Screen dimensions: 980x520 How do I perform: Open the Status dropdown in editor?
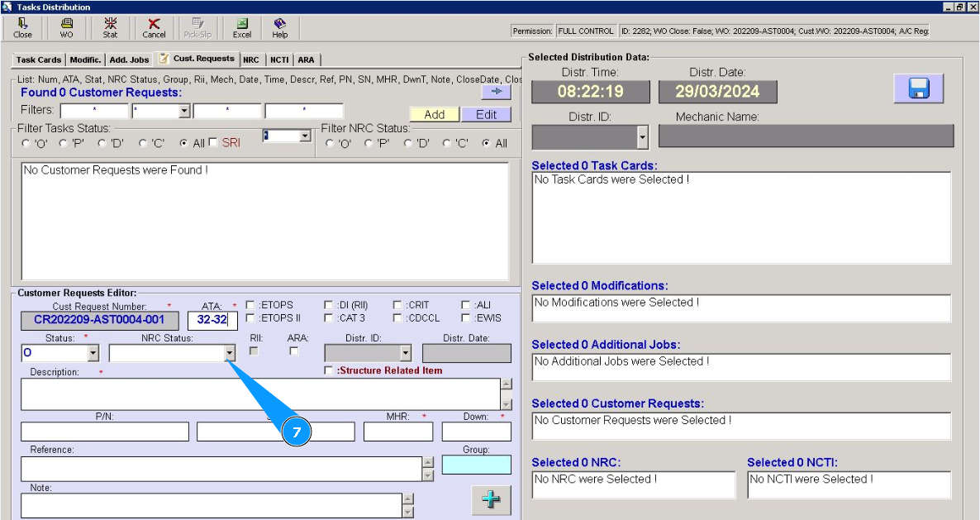point(93,353)
